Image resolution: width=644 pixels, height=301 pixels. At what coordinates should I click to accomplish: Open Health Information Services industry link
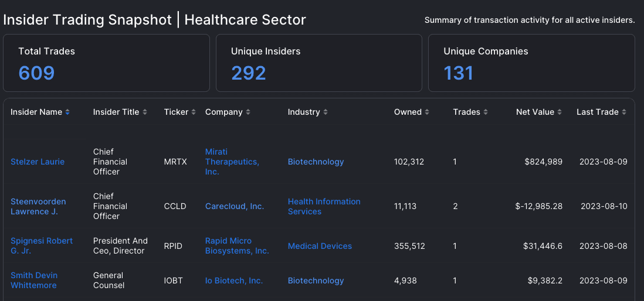324,206
